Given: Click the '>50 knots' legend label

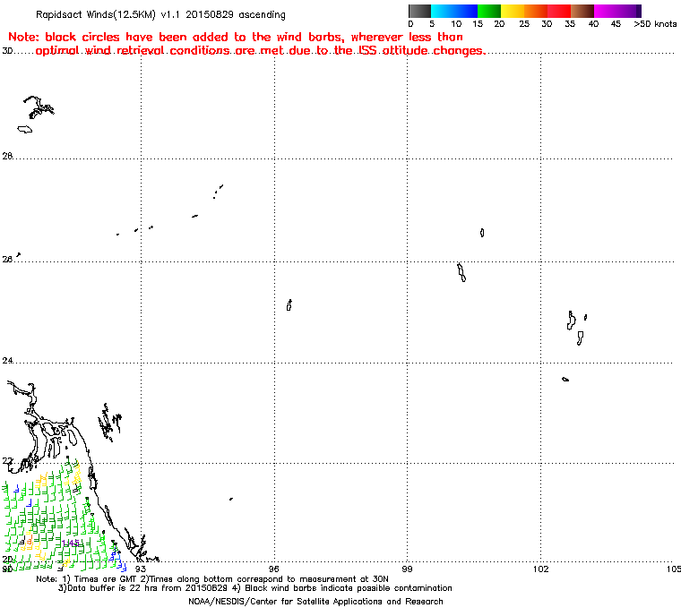Looking at the screenshot, I should click(655, 24).
